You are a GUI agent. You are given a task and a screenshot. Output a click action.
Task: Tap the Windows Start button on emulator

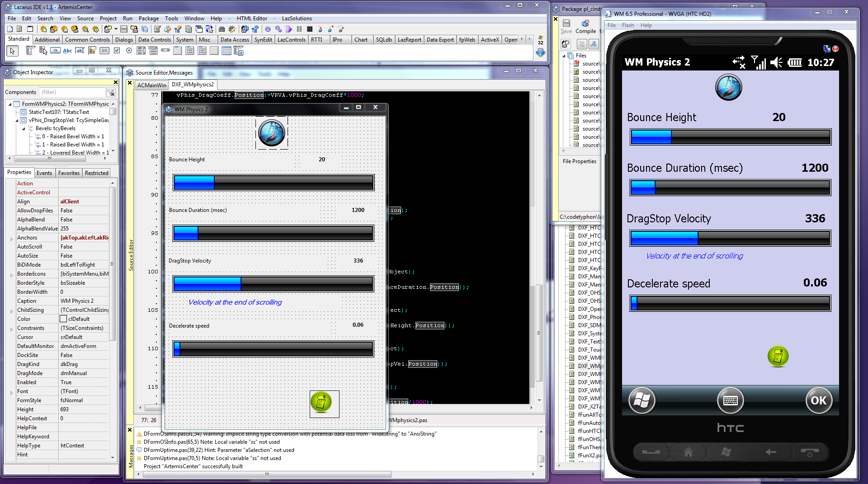tap(642, 400)
